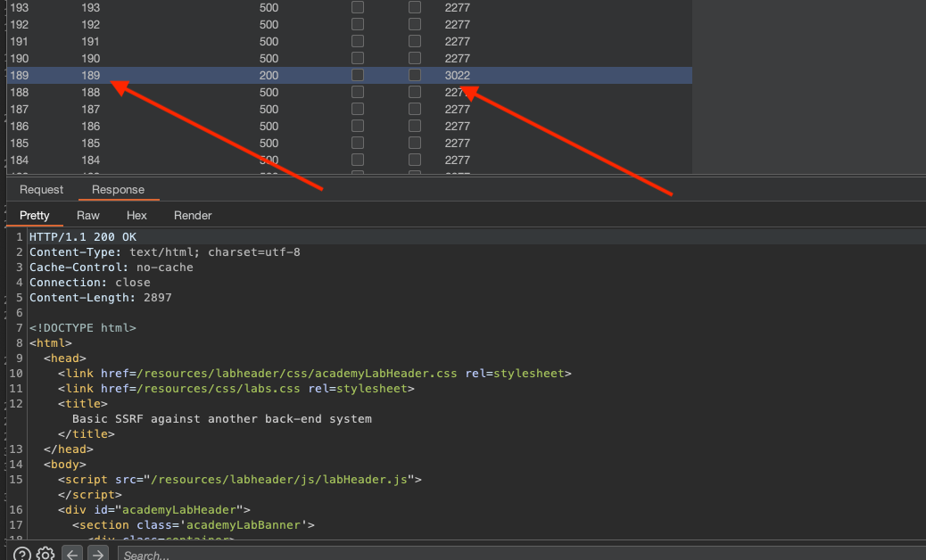Viewport: 926px width, 560px height.
Task: Click the 200 status code cell
Action: click(269, 76)
